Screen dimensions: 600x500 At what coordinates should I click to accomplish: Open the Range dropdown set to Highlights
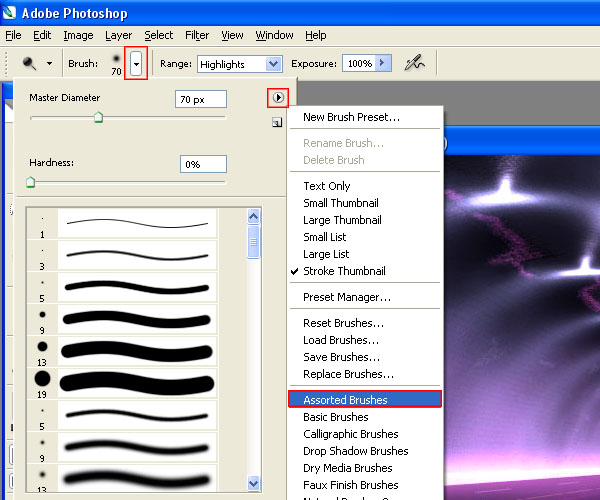click(240, 64)
